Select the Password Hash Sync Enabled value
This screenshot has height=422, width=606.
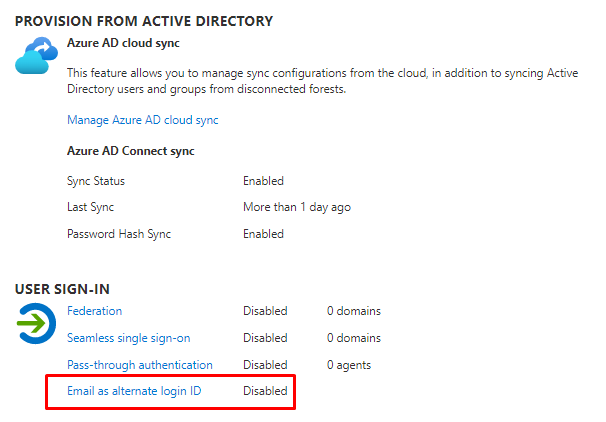point(263,234)
